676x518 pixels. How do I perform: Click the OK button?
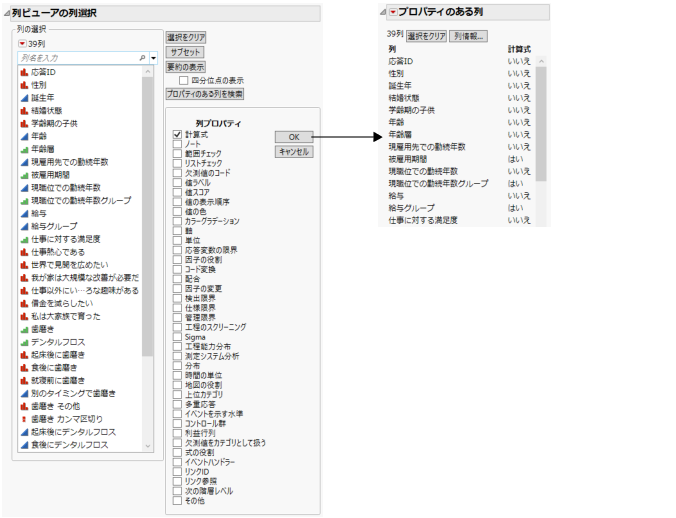click(294, 137)
